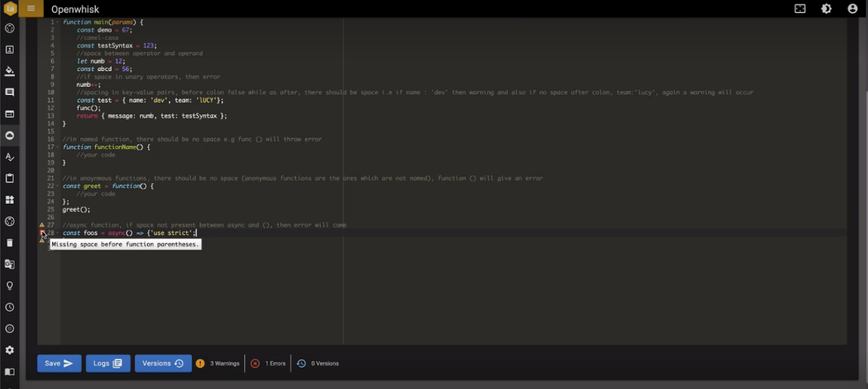Image resolution: width=868 pixels, height=389 pixels.
Task: Open the ball-shaped sidebar icon
Action: 9,222
